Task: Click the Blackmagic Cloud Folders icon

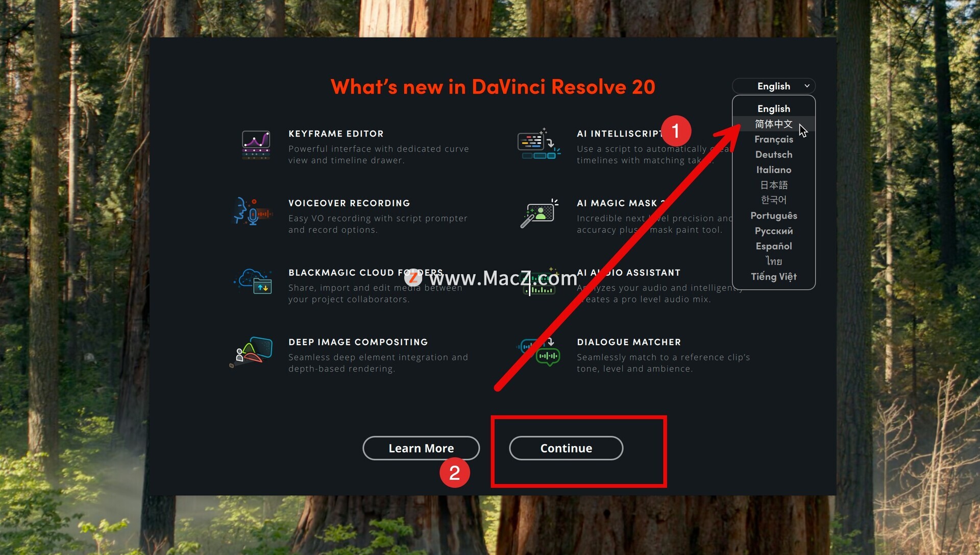Action: (x=253, y=281)
